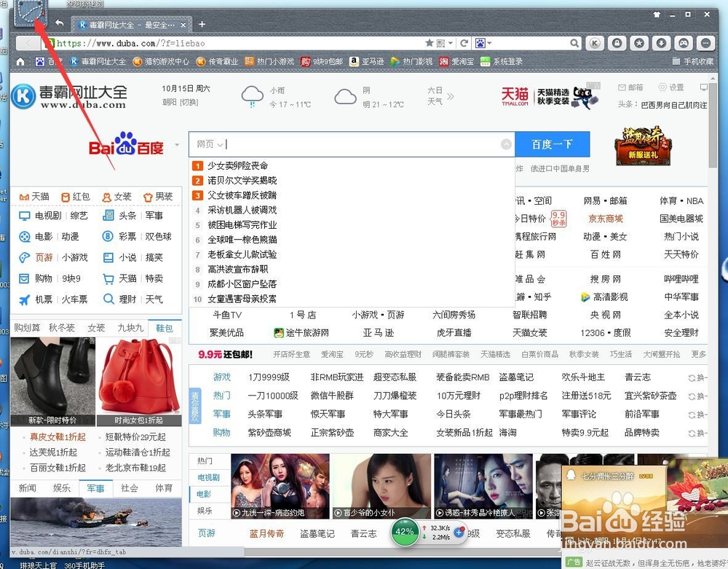728x569 pixels.
Task: Open the 热门影视 bookmark
Action: [x=411, y=61]
